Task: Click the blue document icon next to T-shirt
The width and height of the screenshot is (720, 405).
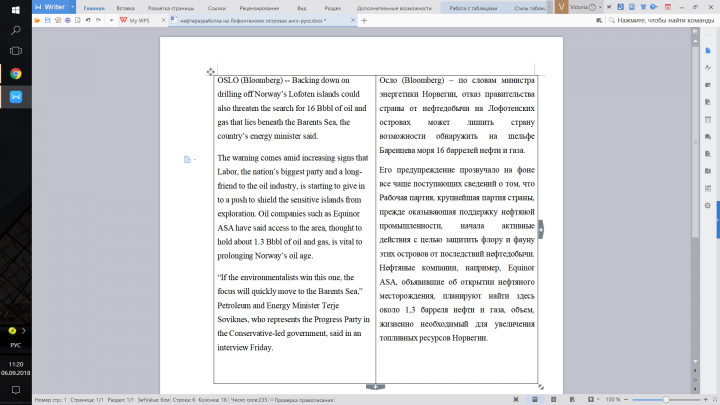Action: 632,7
